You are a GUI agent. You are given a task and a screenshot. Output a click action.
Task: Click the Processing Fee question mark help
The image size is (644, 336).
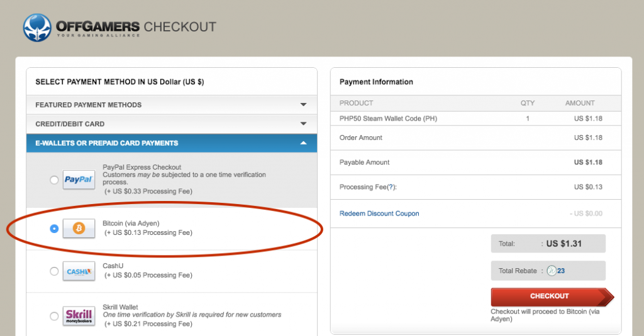[391, 187]
